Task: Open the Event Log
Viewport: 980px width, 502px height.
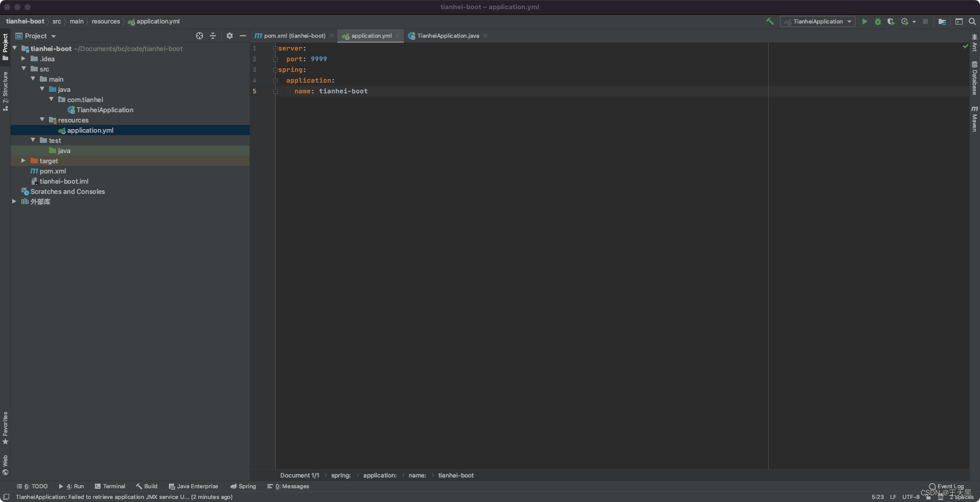Action: pyautogui.click(x=946, y=486)
